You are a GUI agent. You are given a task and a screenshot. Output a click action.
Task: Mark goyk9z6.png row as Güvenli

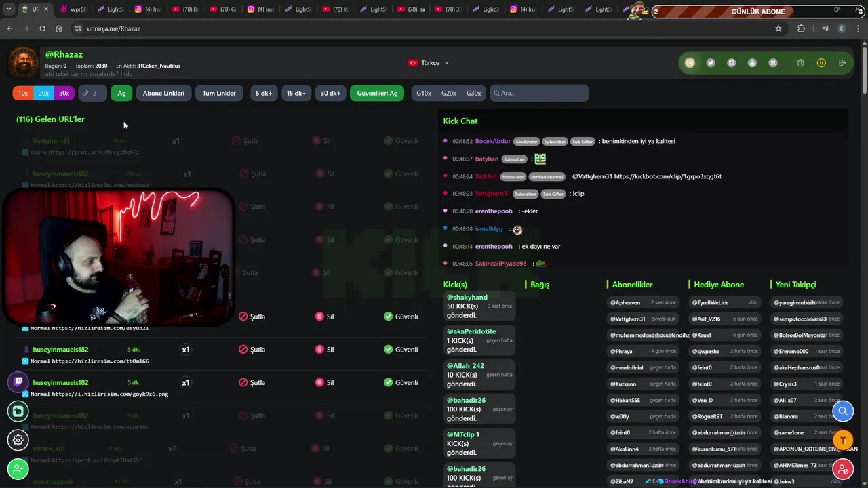click(401, 382)
